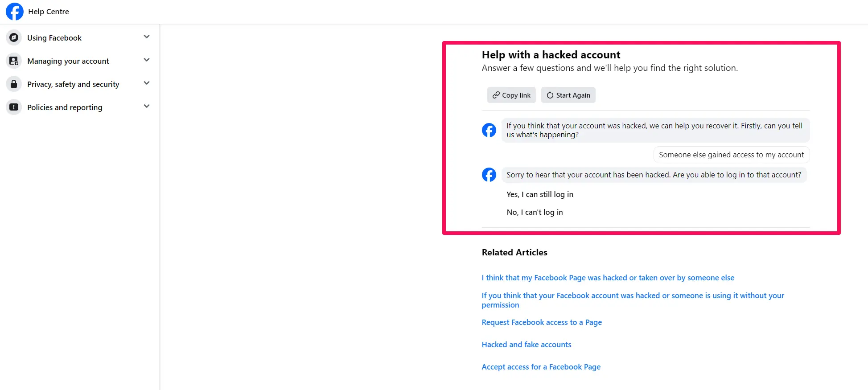Expand the Managing your account chevron
Image resolution: width=868 pixels, height=390 pixels.
[x=147, y=60]
